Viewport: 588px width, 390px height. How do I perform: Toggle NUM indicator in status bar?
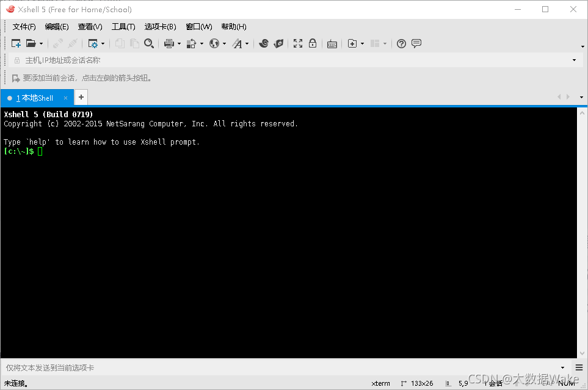[565, 383]
